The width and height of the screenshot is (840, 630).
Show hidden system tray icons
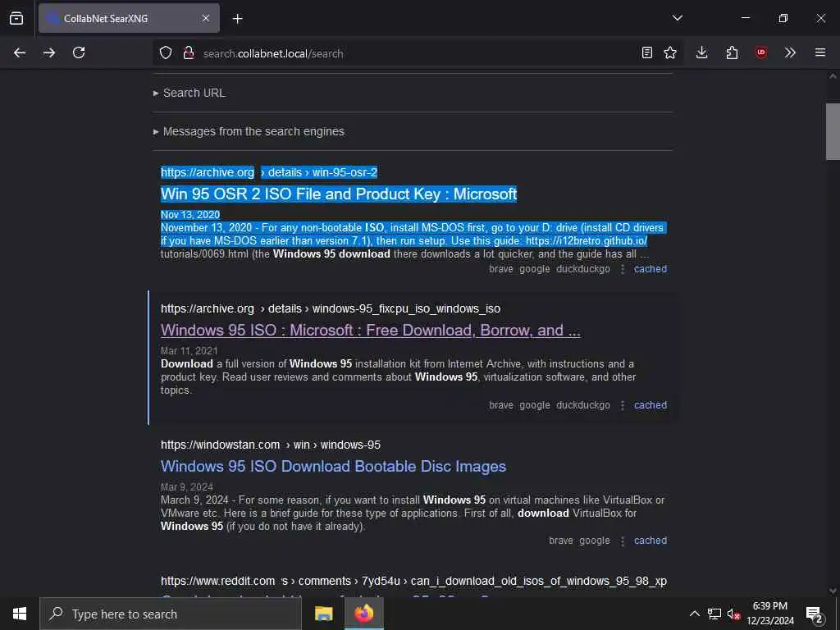tap(694, 614)
